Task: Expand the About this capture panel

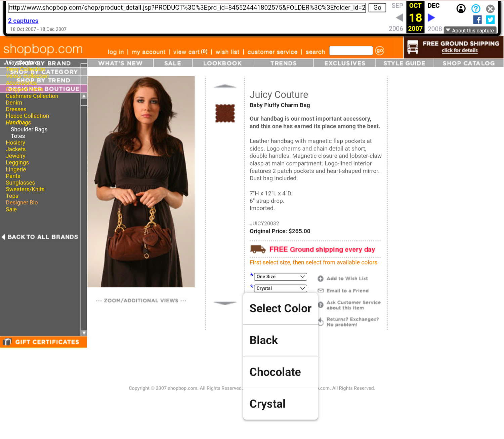Action: click(470, 31)
